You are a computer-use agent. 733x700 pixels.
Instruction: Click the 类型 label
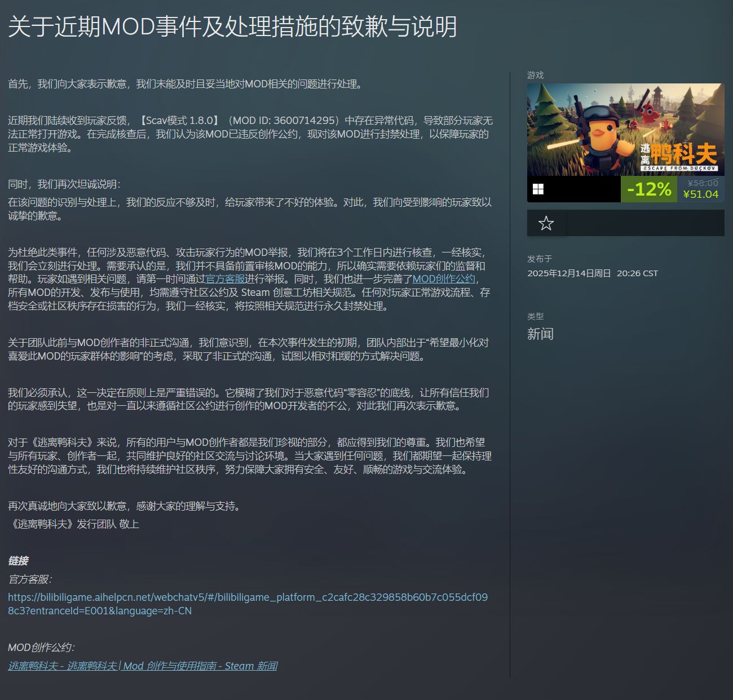click(x=536, y=316)
